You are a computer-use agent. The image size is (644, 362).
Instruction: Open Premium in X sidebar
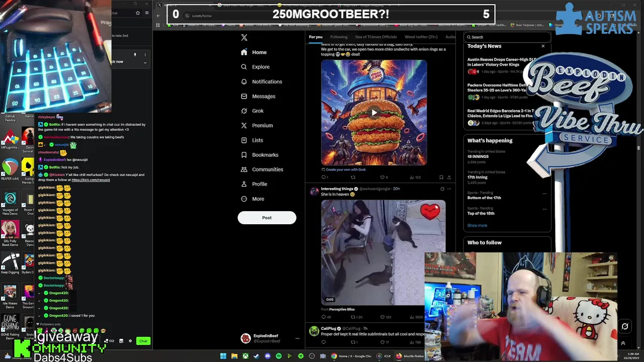point(257,125)
